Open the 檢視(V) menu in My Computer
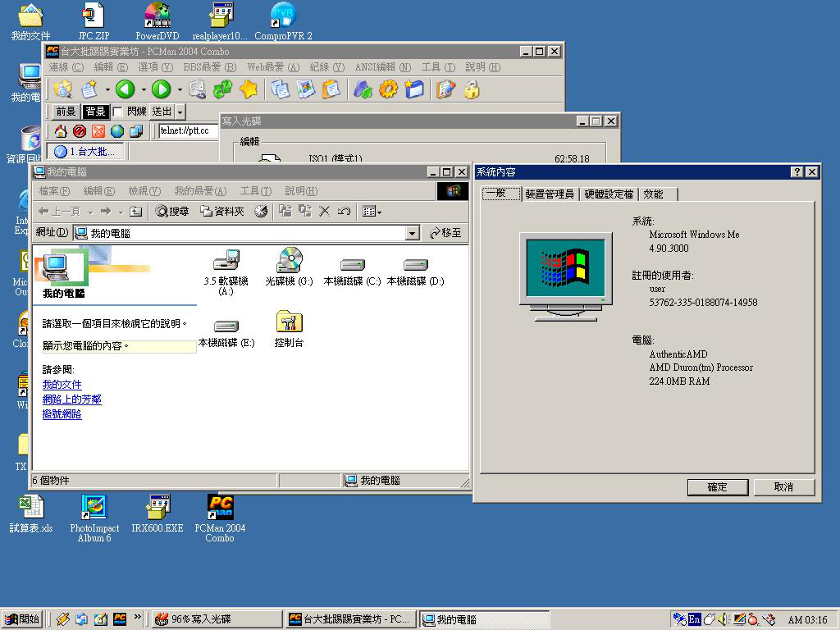This screenshot has width=840, height=630. 144,191
